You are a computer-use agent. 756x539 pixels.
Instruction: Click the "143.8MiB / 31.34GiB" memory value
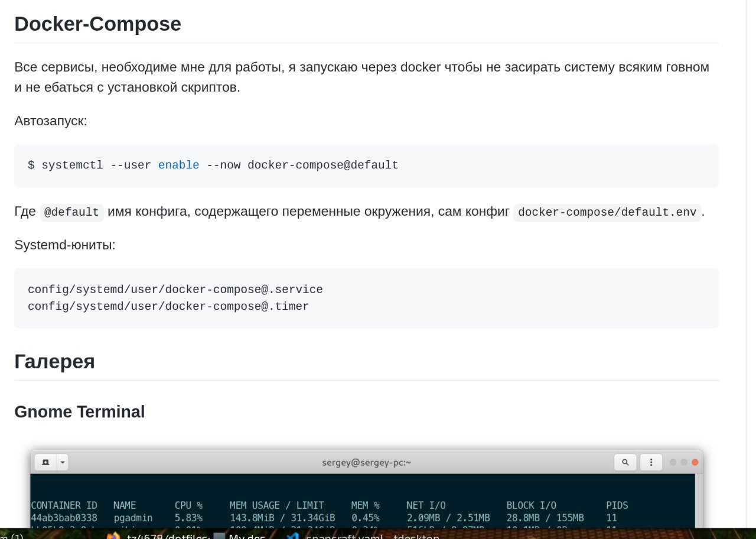click(x=282, y=518)
